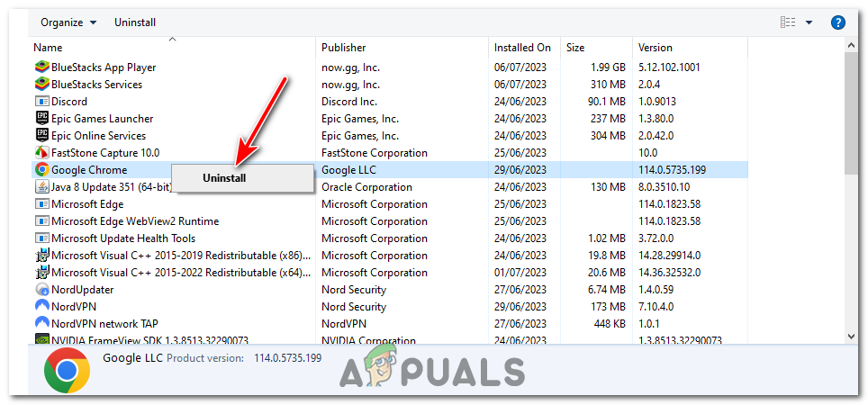Image resolution: width=868 pixels, height=405 pixels.
Task: Click version 5.12.102.1001 cell
Action: click(x=669, y=67)
